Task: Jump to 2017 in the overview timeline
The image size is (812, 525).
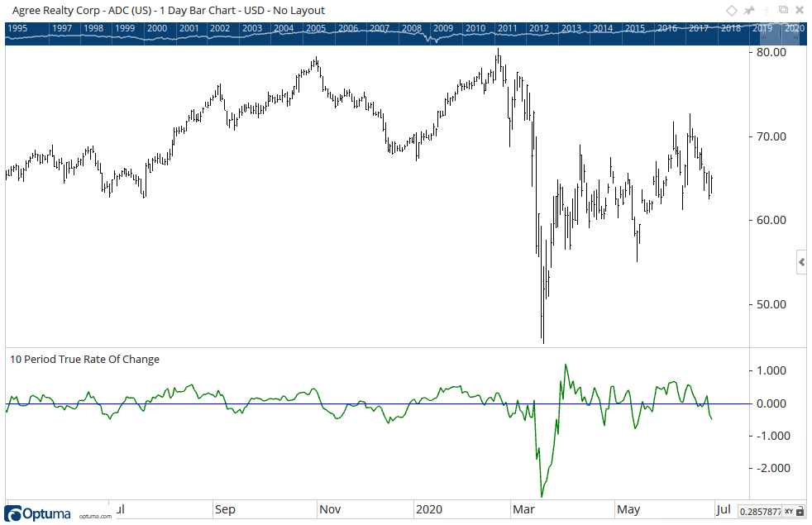Action: pyautogui.click(x=699, y=28)
